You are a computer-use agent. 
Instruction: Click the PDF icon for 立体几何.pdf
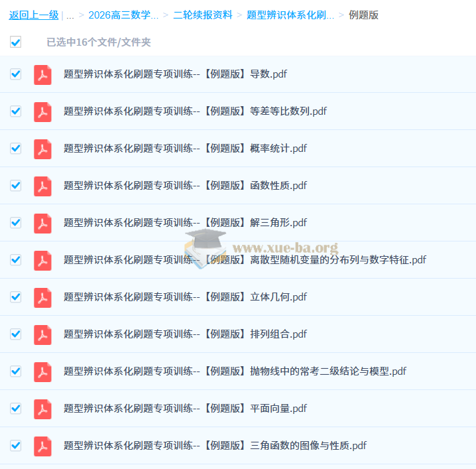coord(42,297)
